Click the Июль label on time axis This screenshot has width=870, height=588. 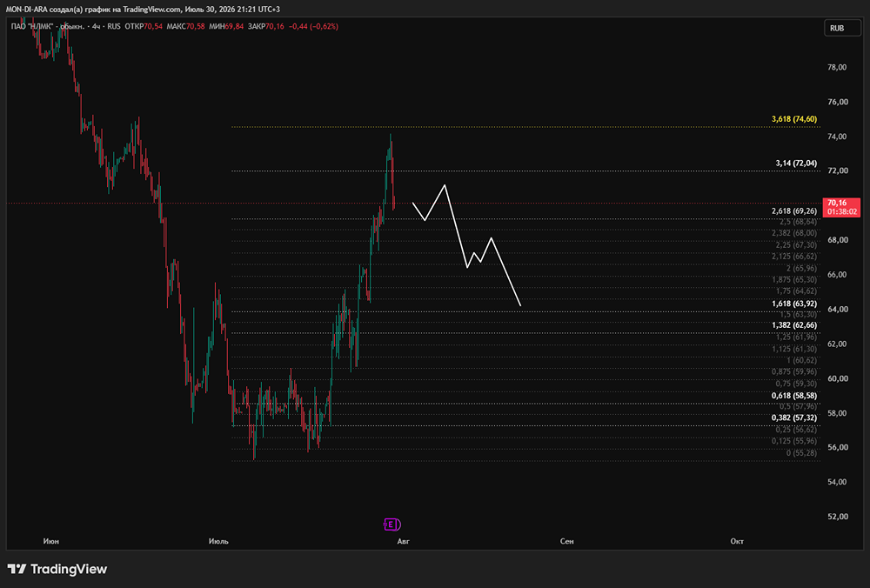click(x=218, y=541)
